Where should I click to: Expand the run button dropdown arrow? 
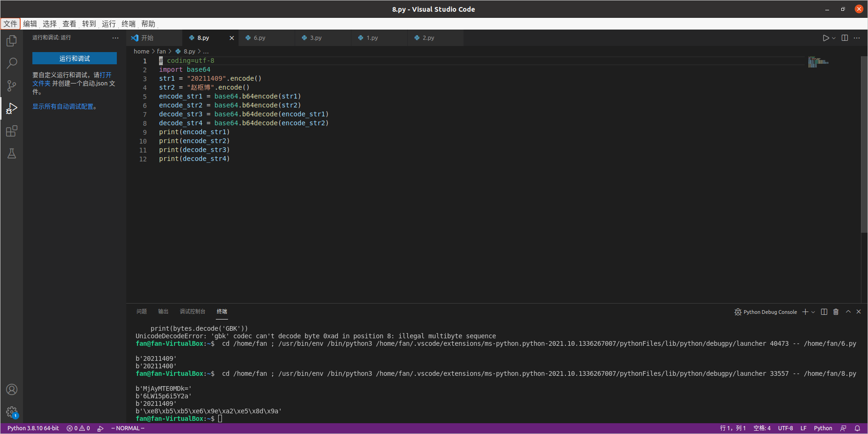(834, 38)
